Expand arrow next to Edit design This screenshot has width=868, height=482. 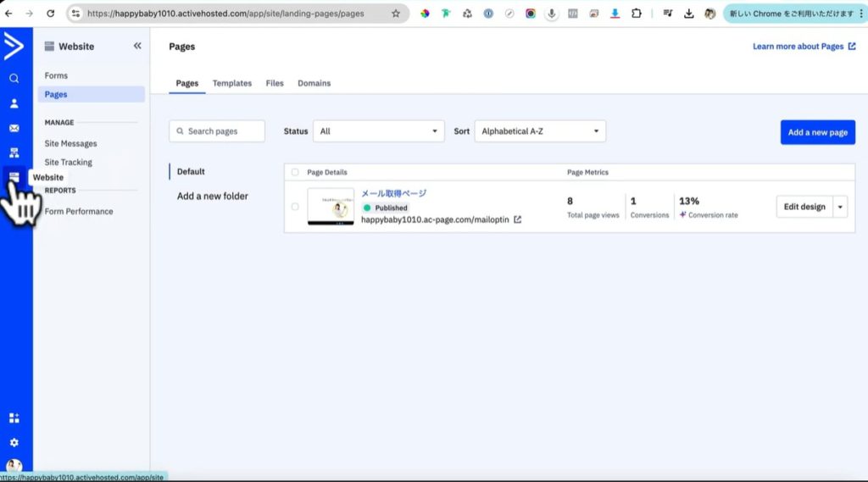point(840,207)
